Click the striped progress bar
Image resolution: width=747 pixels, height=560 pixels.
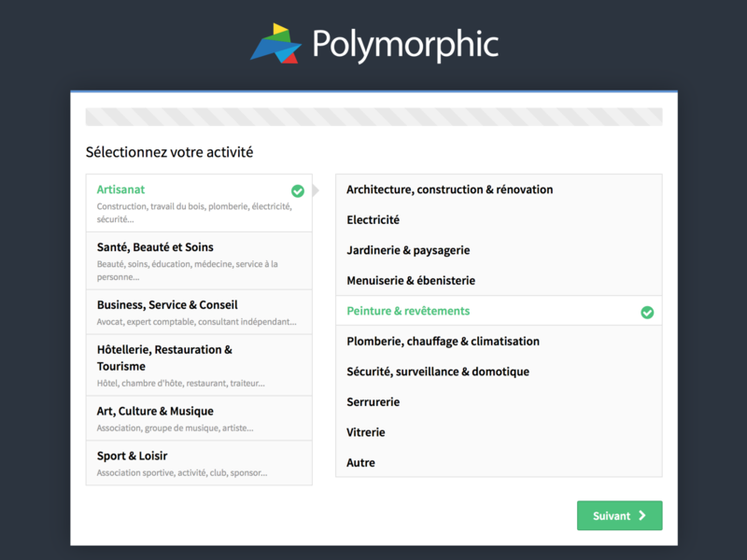tap(373, 117)
